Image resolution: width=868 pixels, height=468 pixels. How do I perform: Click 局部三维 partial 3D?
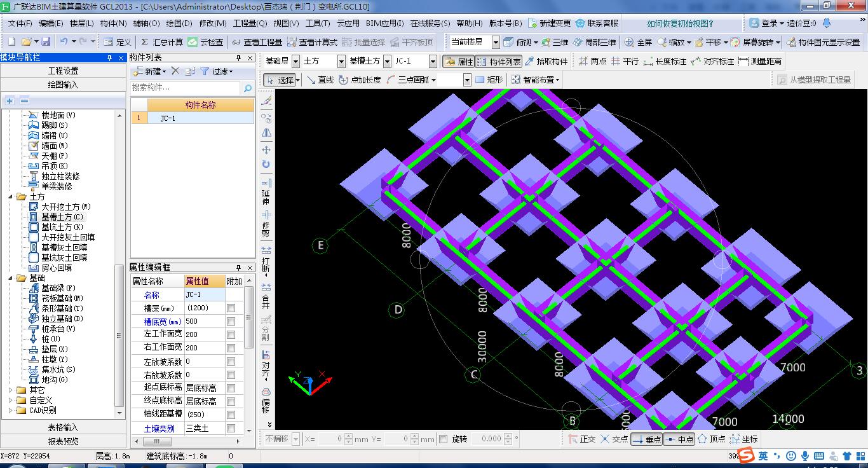tap(593, 42)
